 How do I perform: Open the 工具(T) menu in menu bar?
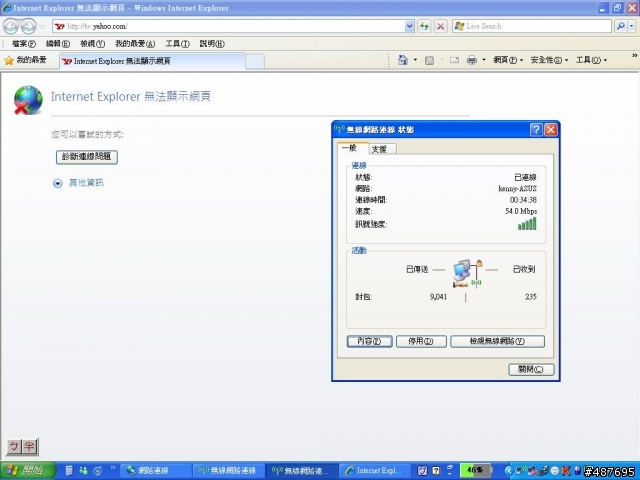click(x=177, y=44)
